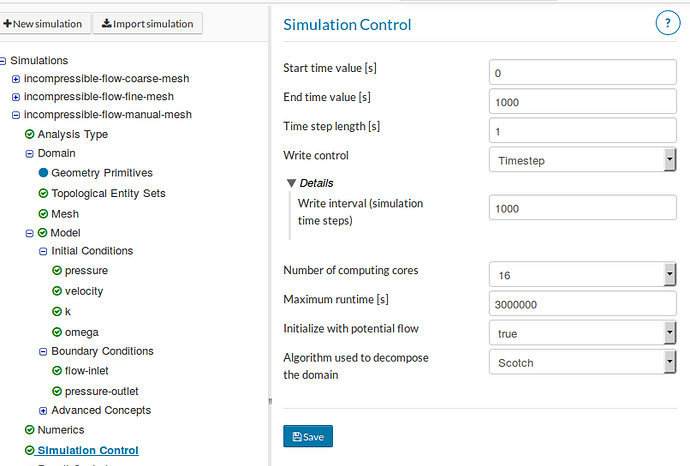Viewport: 690px width, 466px height.
Task: Click the Boundary Conditions tree label
Action: pyautogui.click(x=103, y=352)
